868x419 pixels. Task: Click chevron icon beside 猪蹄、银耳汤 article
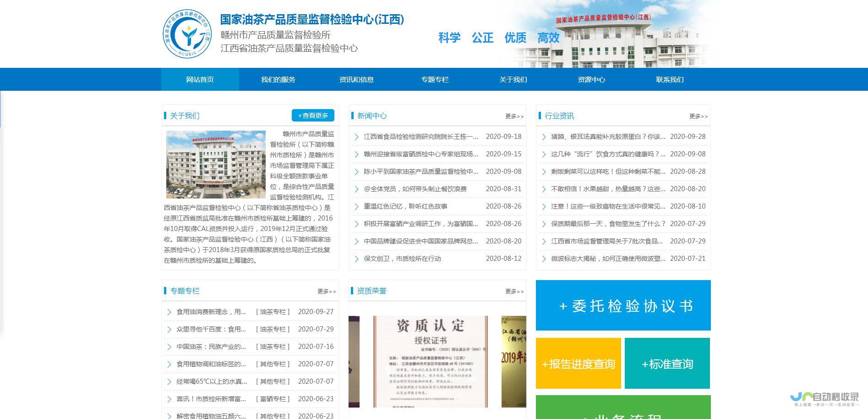544,137
